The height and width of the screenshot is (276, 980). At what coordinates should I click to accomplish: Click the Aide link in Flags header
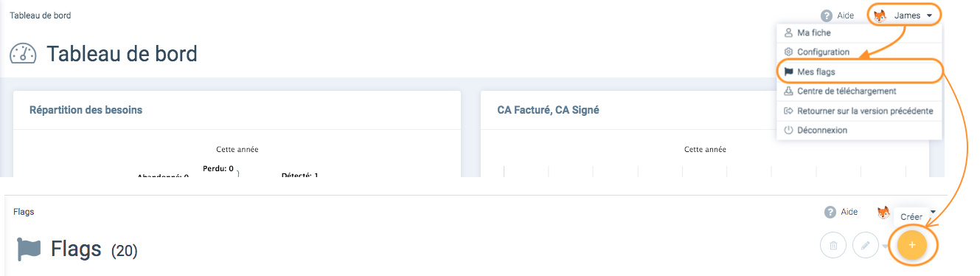(849, 212)
